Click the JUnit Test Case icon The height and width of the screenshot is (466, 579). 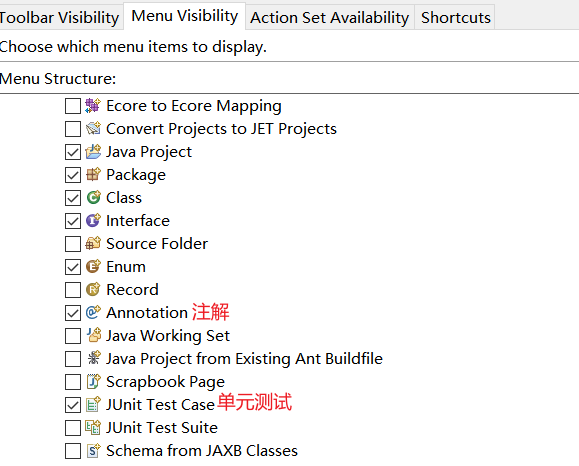click(93, 404)
